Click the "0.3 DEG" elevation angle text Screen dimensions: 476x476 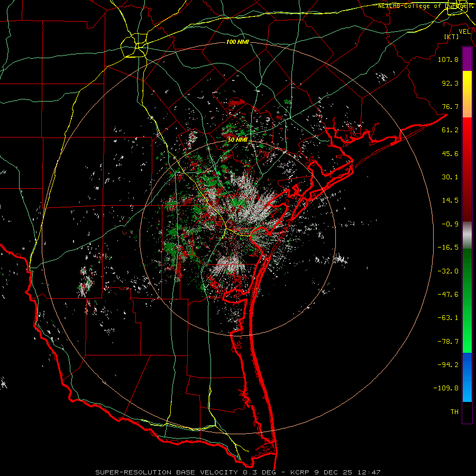pyautogui.click(x=259, y=472)
